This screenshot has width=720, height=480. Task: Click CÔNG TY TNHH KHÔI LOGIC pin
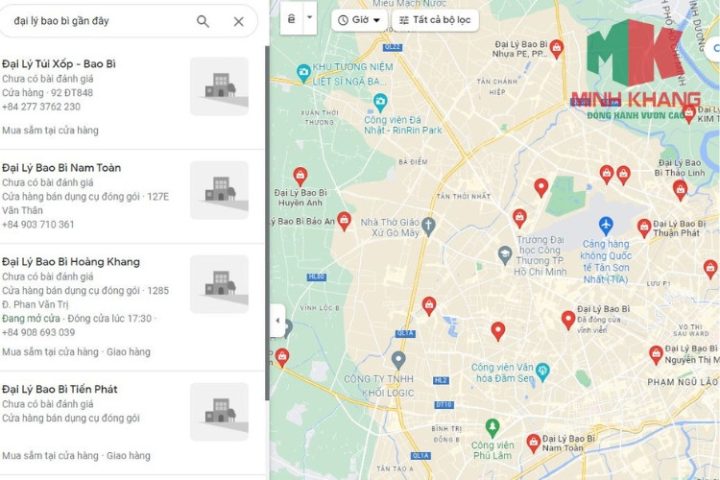(399, 360)
